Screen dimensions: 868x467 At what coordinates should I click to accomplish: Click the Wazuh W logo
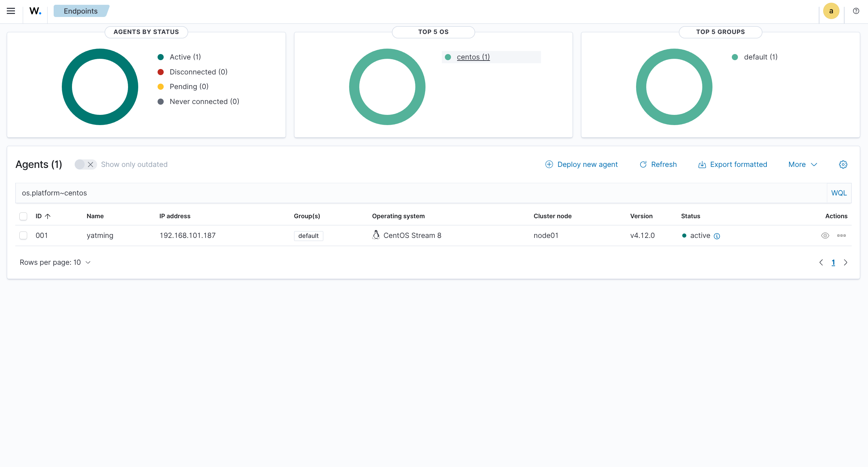pyautogui.click(x=35, y=11)
